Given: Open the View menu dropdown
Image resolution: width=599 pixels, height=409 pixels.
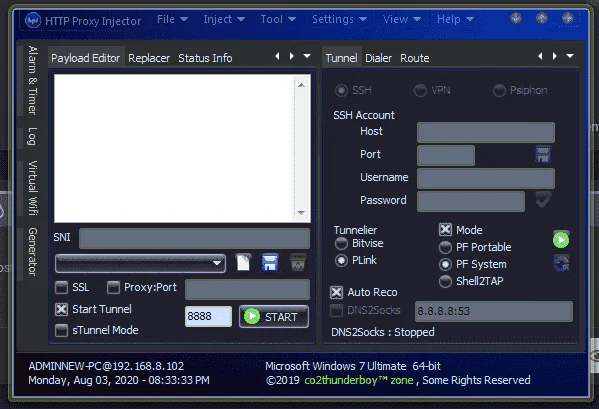Looking at the screenshot, I should coord(402,19).
